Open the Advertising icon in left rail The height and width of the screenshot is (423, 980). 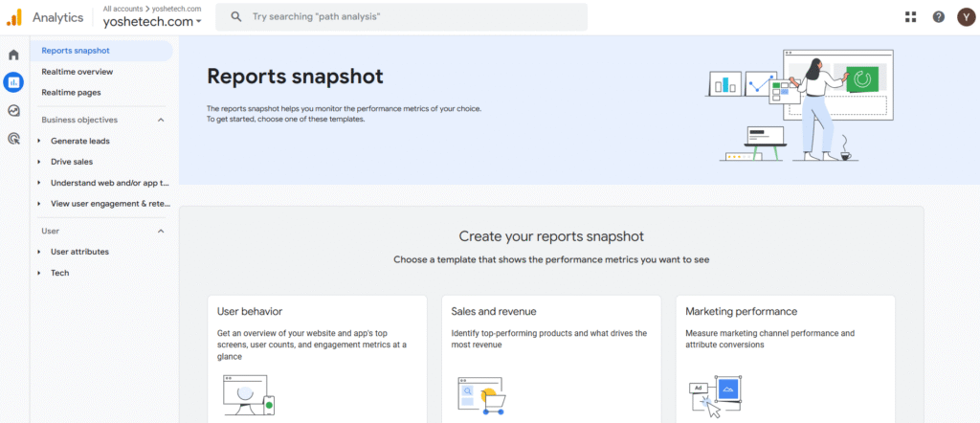coord(13,139)
